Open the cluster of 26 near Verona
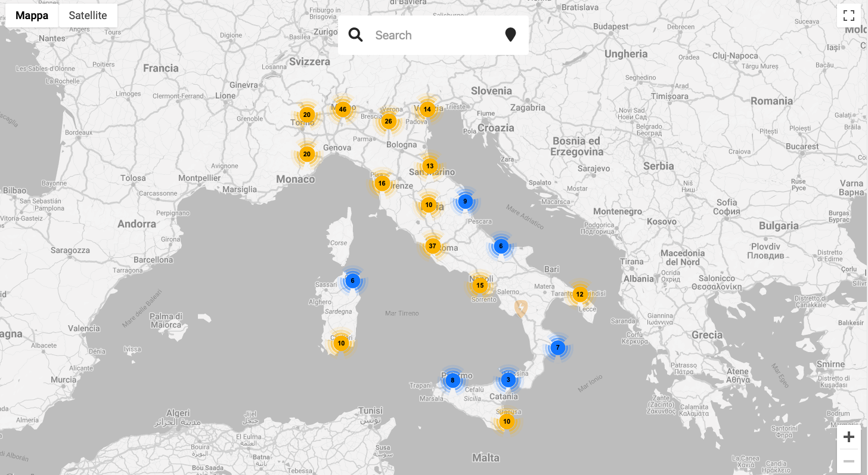868x475 pixels. tap(388, 122)
